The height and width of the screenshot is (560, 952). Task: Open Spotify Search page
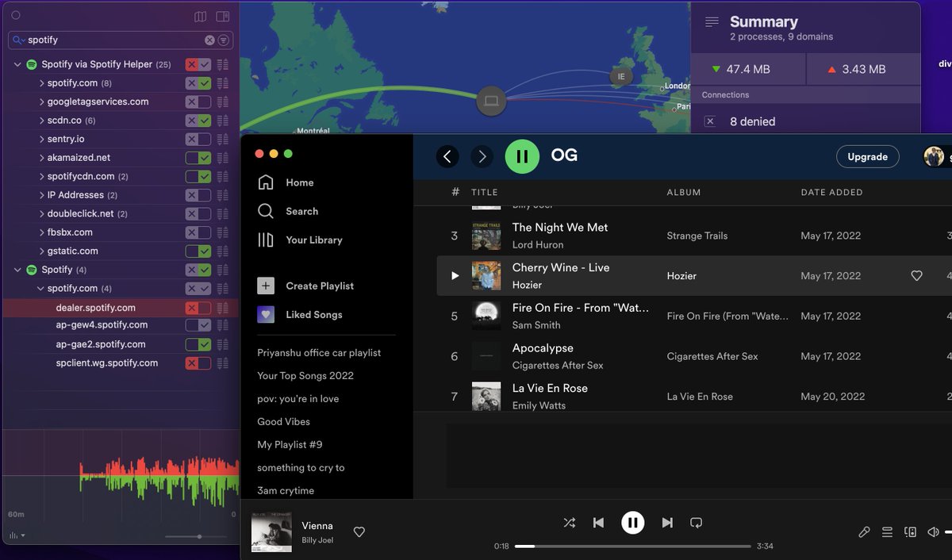[x=288, y=211]
